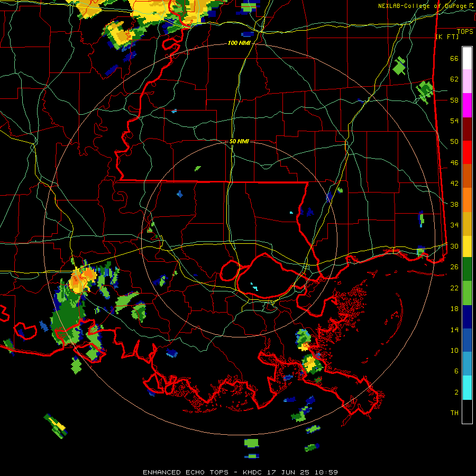Click the burnt orange legend swatch

click(x=467, y=176)
